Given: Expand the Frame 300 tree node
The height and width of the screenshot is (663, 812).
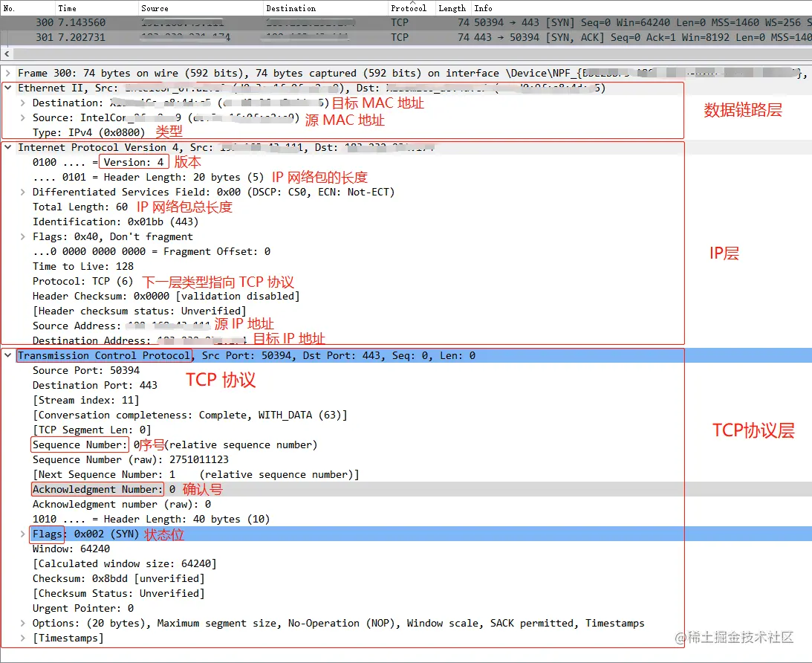Looking at the screenshot, I should tap(7, 73).
